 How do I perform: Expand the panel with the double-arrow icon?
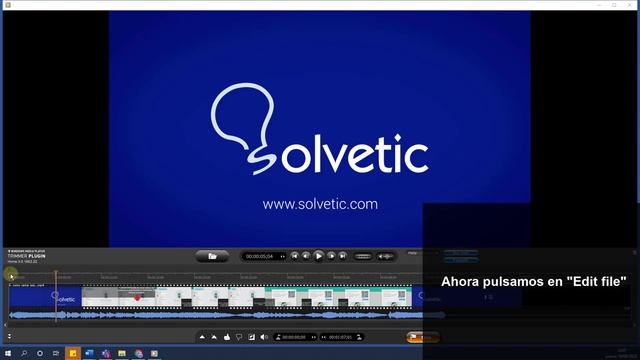point(9,336)
